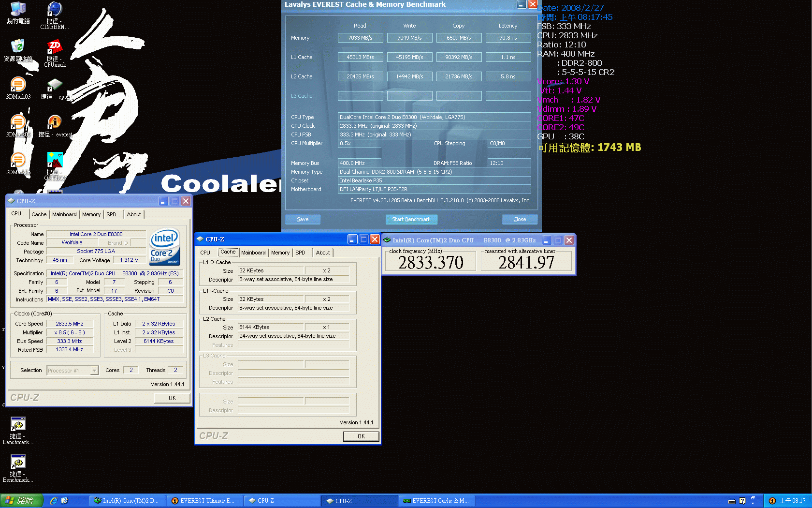Click the Core Speed 2833.5 MHz value
Screen dimensions: 812x508
pos(70,324)
